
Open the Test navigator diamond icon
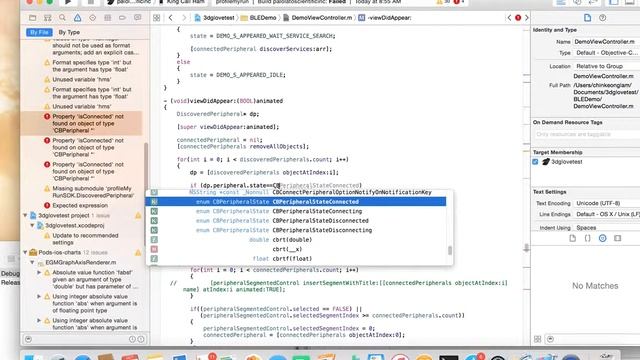(93, 18)
